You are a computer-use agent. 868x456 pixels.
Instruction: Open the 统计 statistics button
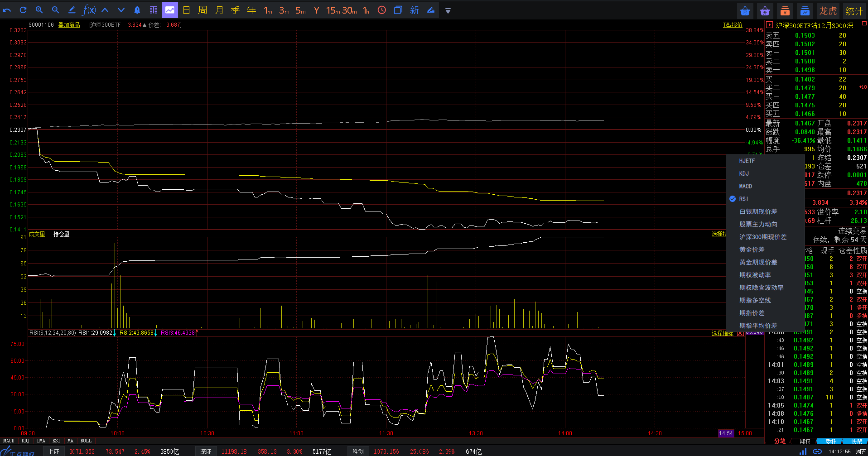[x=854, y=11]
